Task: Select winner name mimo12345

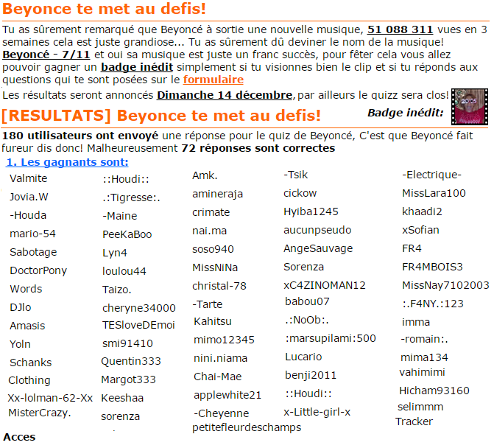Action: [224, 340]
